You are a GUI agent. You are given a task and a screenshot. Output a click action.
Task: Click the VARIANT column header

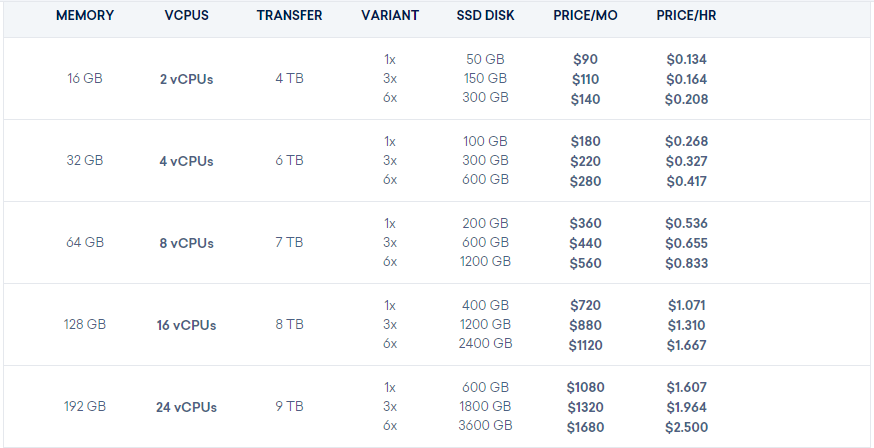pyautogui.click(x=390, y=16)
